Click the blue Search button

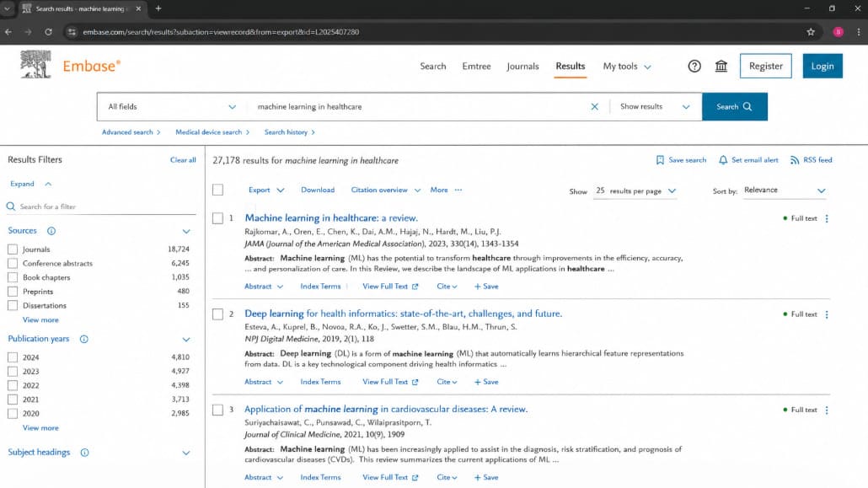tap(735, 106)
